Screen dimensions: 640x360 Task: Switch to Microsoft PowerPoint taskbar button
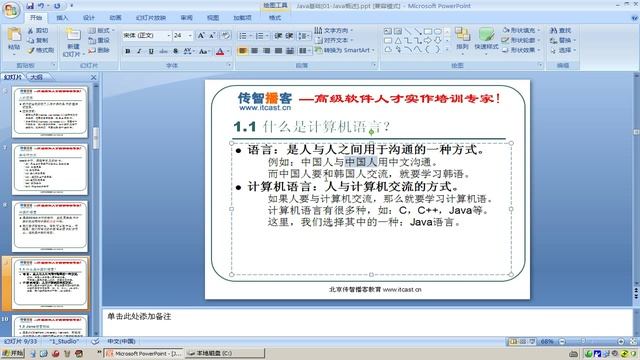(143, 353)
